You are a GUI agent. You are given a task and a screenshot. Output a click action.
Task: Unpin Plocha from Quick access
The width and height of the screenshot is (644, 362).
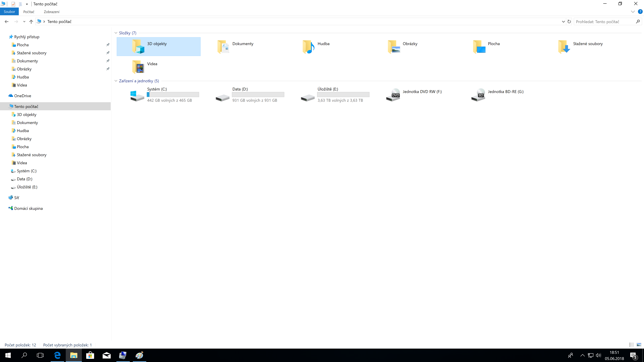click(x=108, y=45)
